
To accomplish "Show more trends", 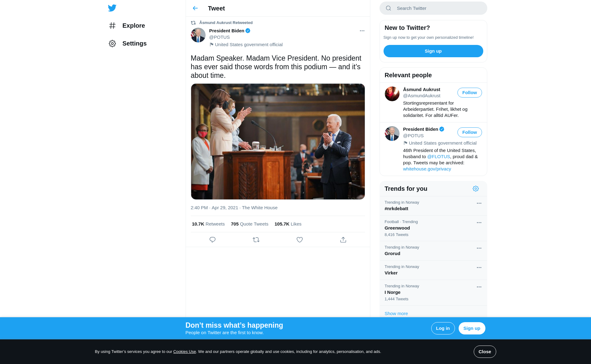I will (396, 314).
